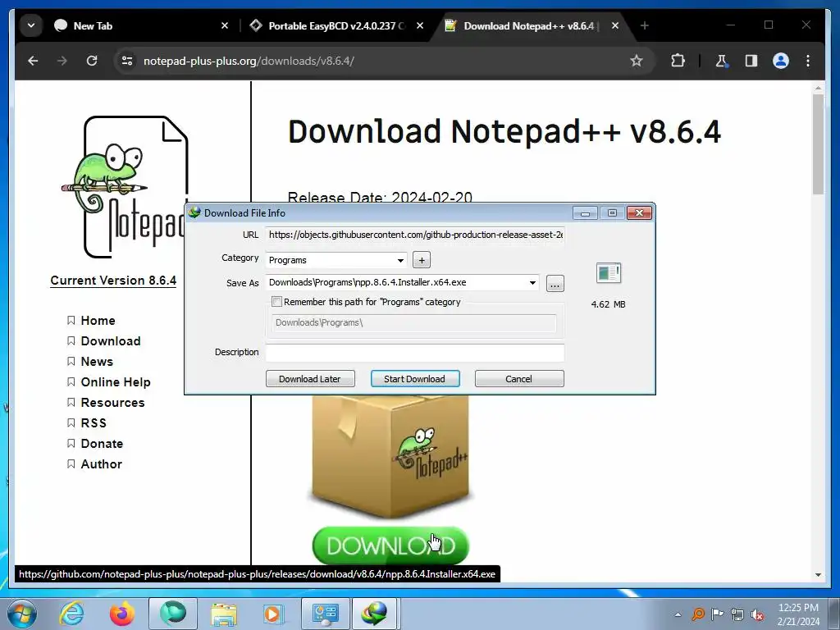The image size is (840, 630).
Task: Open a new tab with plus button
Action: (645, 25)
